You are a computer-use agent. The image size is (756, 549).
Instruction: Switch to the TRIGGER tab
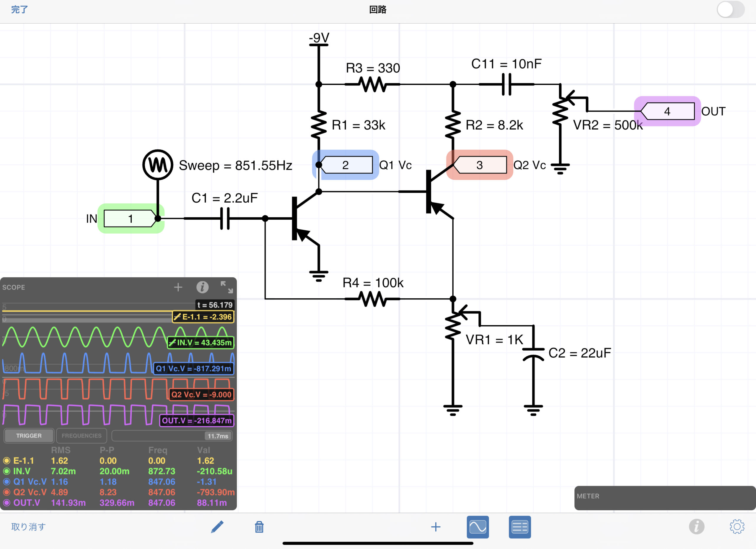click(29, 435)
